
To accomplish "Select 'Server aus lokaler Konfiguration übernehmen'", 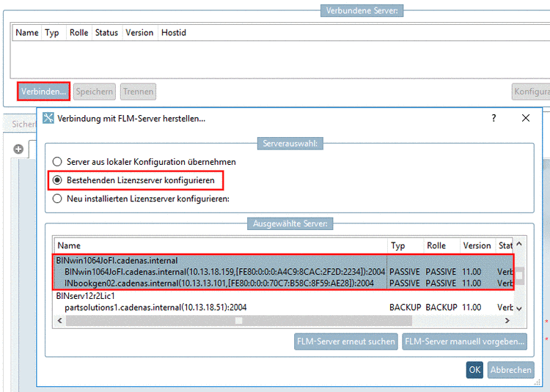I will pos(144,162).
